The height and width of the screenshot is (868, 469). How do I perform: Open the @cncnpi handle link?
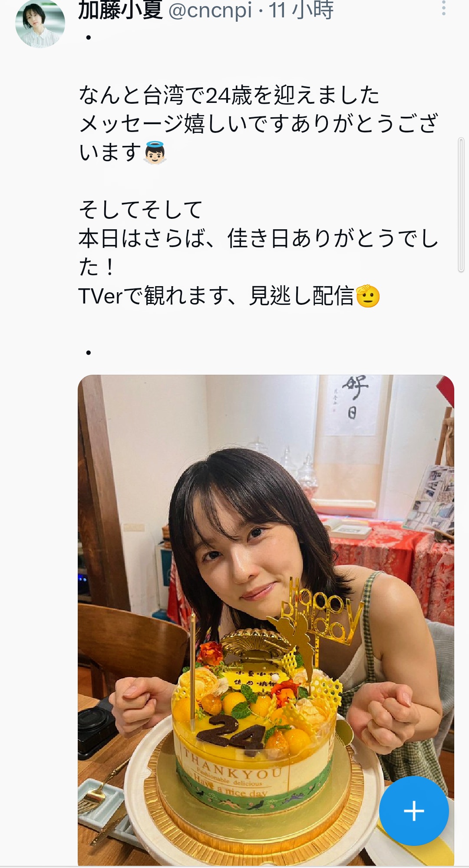coord(210,10)
